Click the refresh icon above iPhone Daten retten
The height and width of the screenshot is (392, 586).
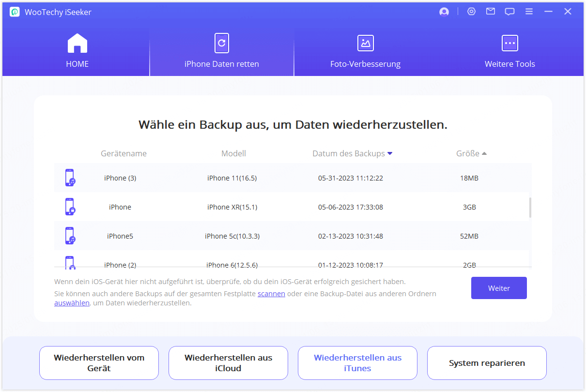221,43
